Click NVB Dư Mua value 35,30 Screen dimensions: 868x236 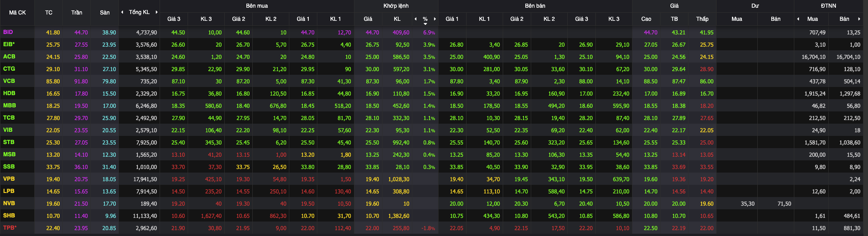[748, 204]
